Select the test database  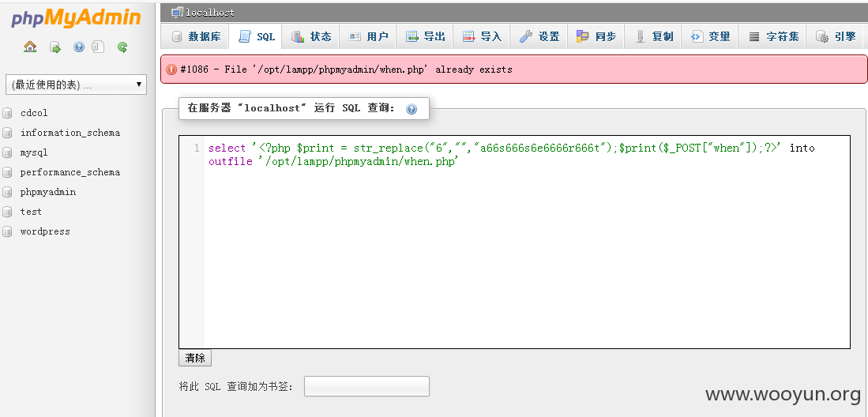[31, 212]
